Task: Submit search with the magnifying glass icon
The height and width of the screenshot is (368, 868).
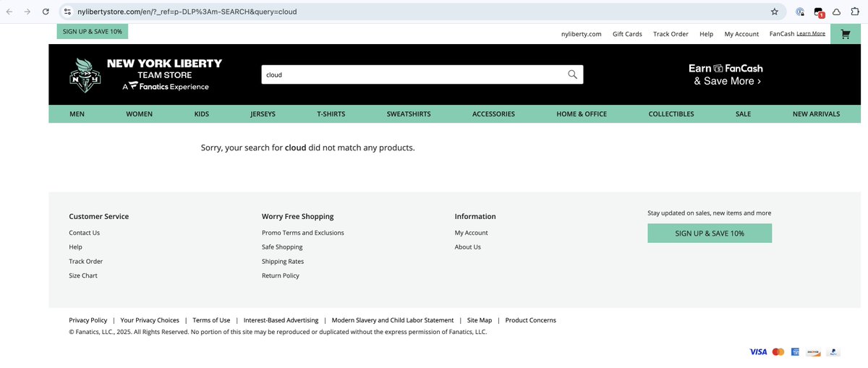Action: coord(572,74)
